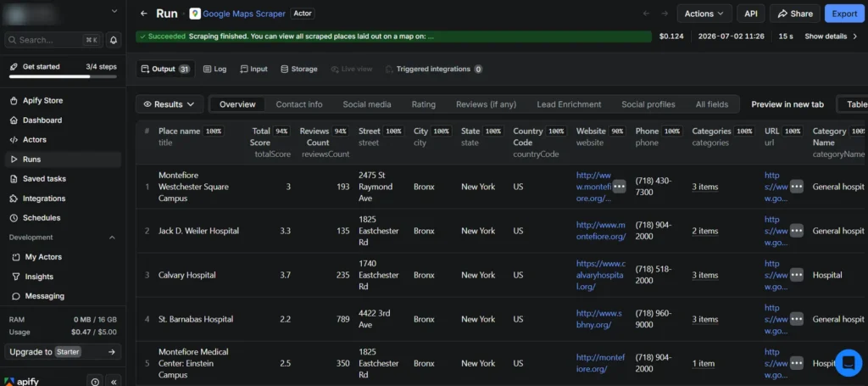Open the Google Maps Scraper link
The width and height of the screenshot is (868, 386).
pos(244,14)
